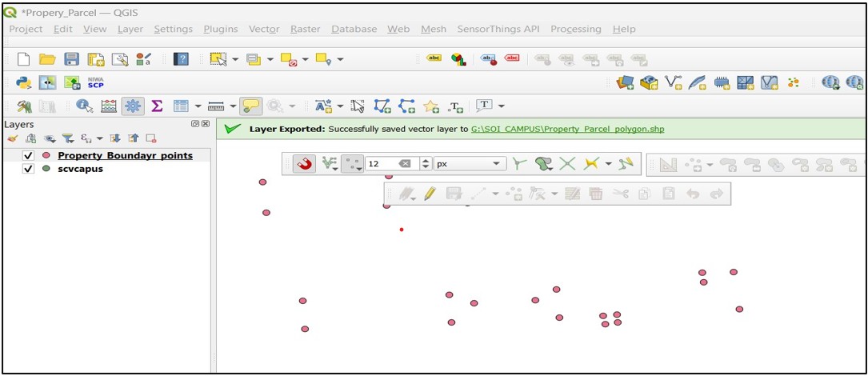Open the snapping tolerance units px dropdown
Image resolution: width=868 pixels, height=376 pixels.
click(470, 164)
